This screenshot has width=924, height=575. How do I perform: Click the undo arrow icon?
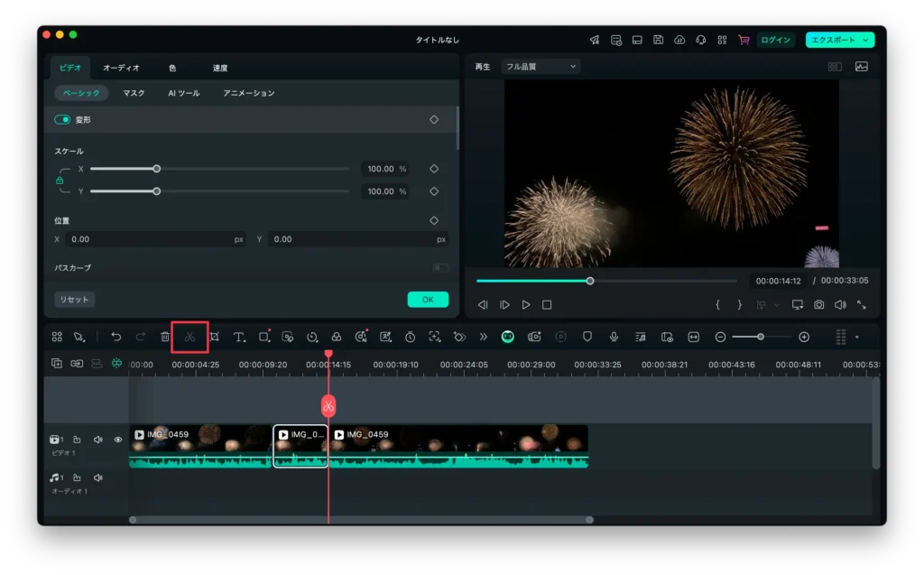[116, 337]
